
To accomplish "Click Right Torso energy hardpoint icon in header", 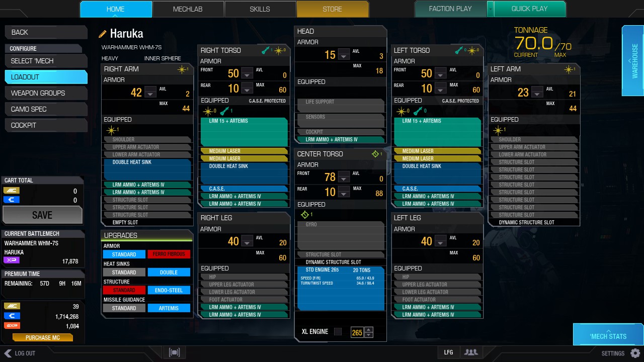I will coord(278,50).
